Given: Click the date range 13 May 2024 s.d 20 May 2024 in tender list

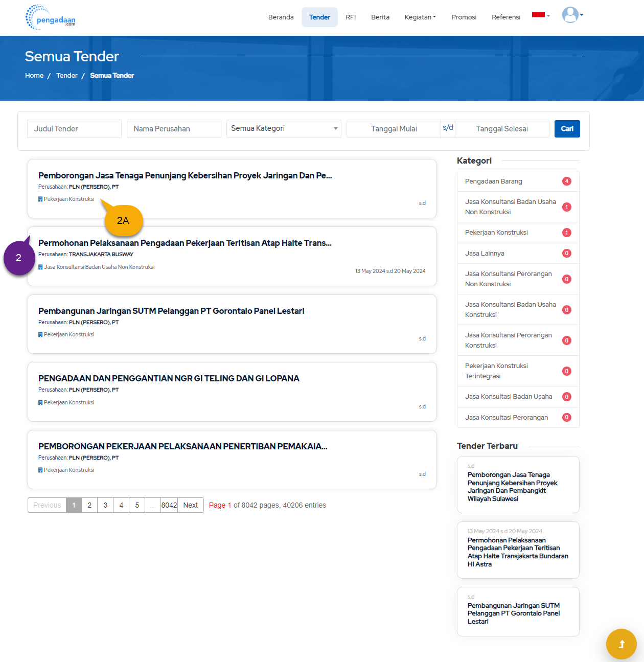Looking at the screenshot, I should pos(390,271).
